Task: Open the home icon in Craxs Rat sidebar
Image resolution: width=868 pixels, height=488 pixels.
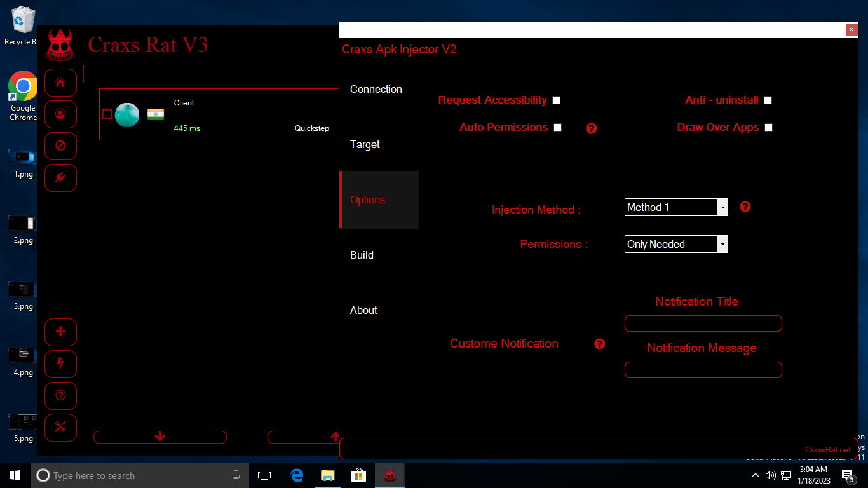Action: pos(61,83)
